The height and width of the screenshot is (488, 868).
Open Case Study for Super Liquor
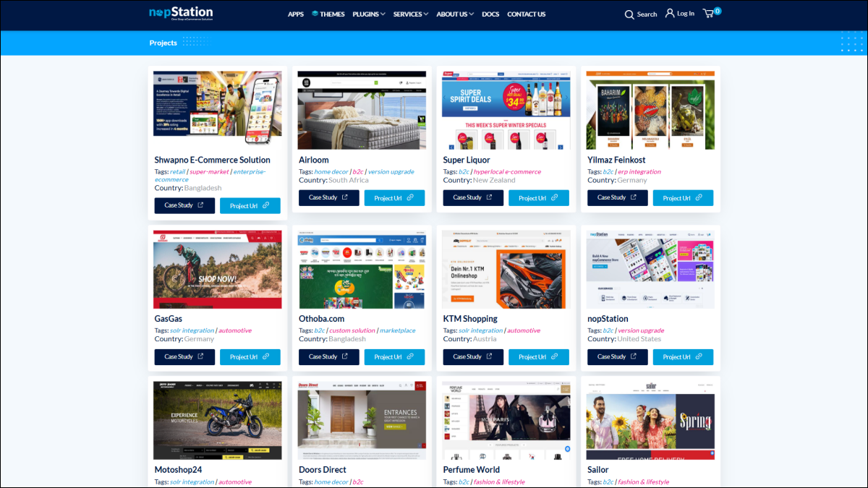(474, 197)
